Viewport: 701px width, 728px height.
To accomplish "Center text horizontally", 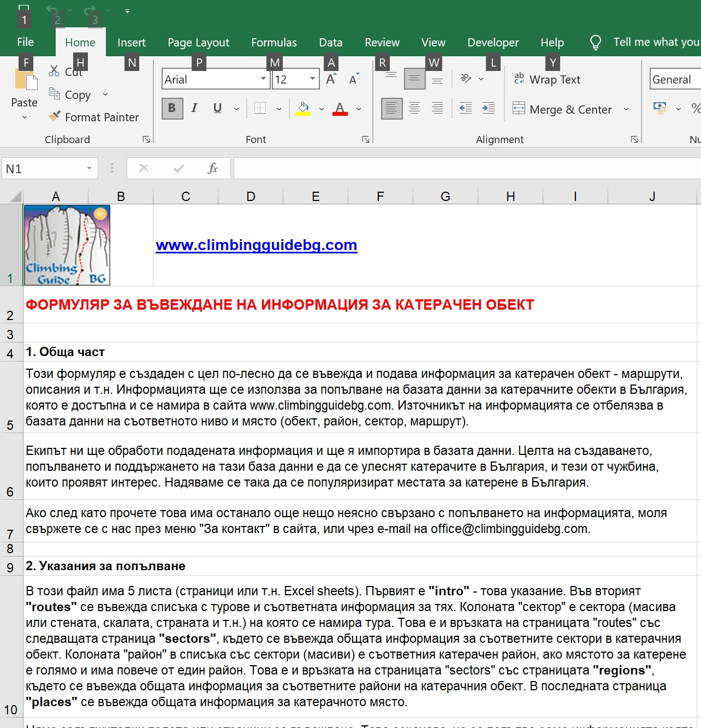I will [x=414, y=108].
